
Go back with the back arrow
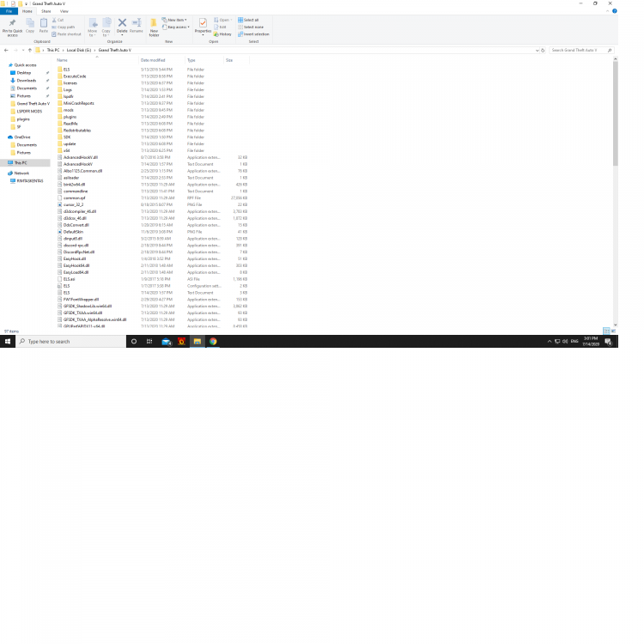coord(6,50)
